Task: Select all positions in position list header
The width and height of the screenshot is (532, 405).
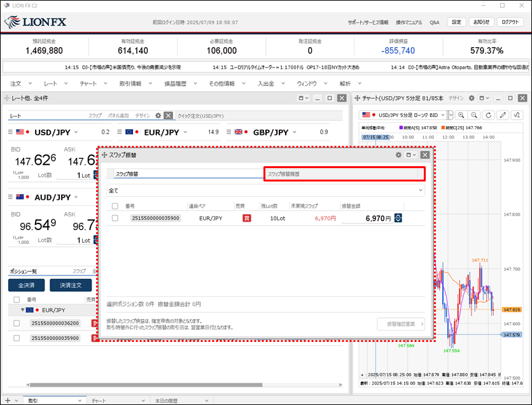Action: coord(17,299)
